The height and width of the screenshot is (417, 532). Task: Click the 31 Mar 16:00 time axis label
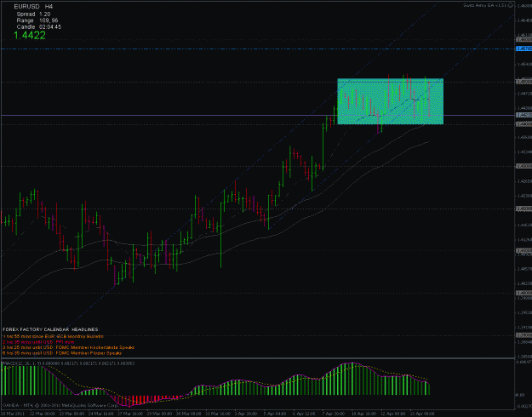coord(218,414)
